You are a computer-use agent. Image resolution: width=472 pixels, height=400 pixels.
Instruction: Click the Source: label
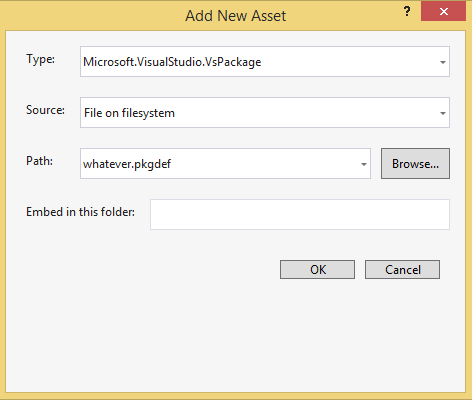(45, 110)
